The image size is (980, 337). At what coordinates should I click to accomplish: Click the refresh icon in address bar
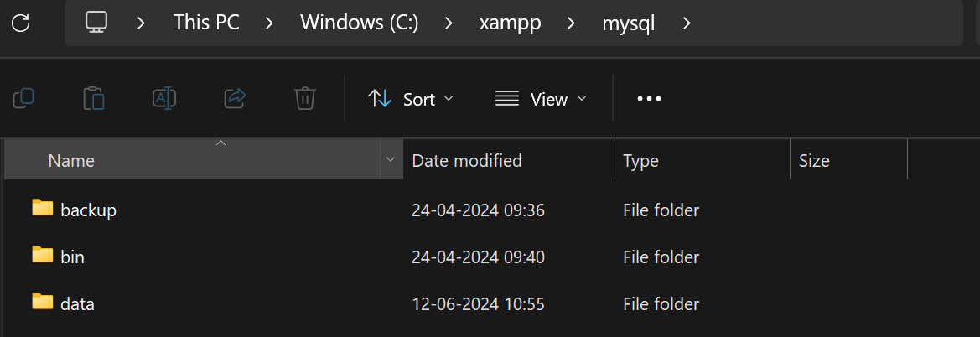[21, 23]
